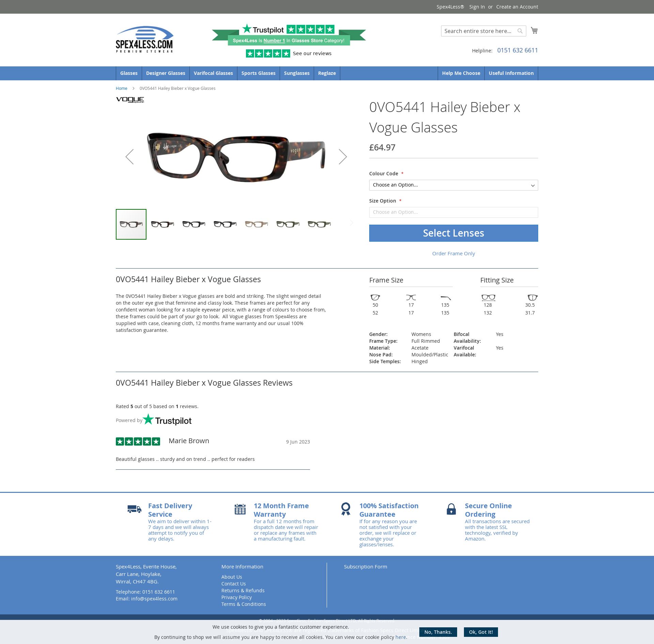This screenshot has height=644, width=654.
Task: Click the lens height fitting icon
Action: pyautogui.click(x=532, y=297)
